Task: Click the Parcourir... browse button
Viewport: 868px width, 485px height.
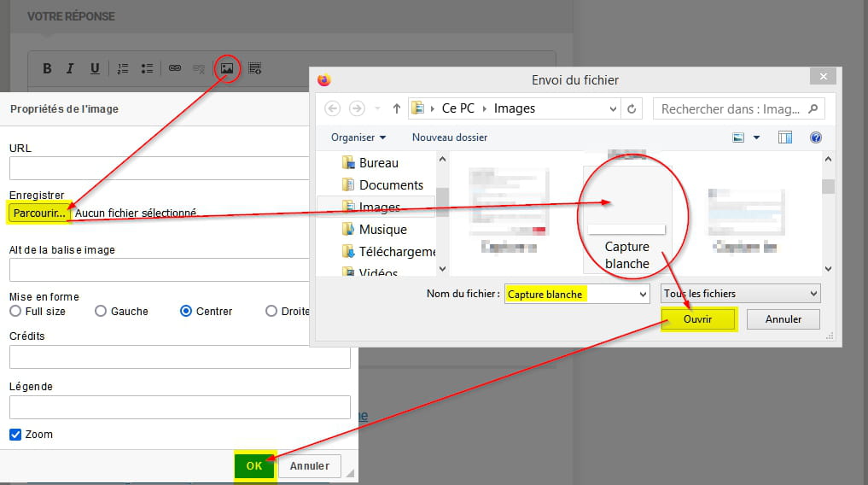Action: 39,213
